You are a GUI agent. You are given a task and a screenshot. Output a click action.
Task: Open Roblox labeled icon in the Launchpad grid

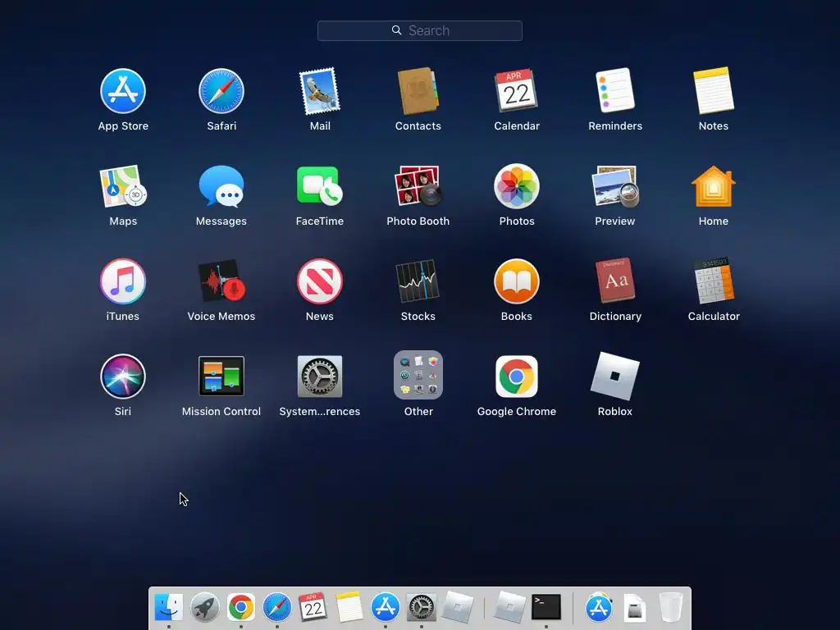coord(615,376)
